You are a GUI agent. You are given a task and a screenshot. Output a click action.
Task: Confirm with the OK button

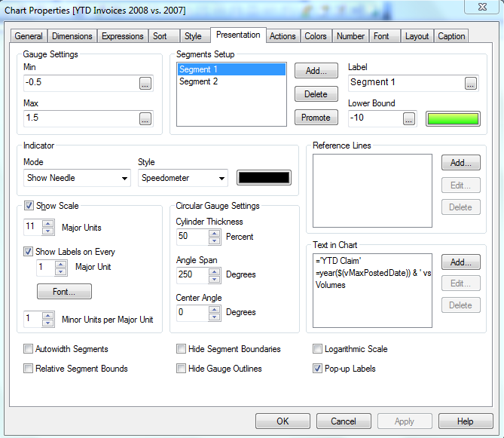click(283, 421)
